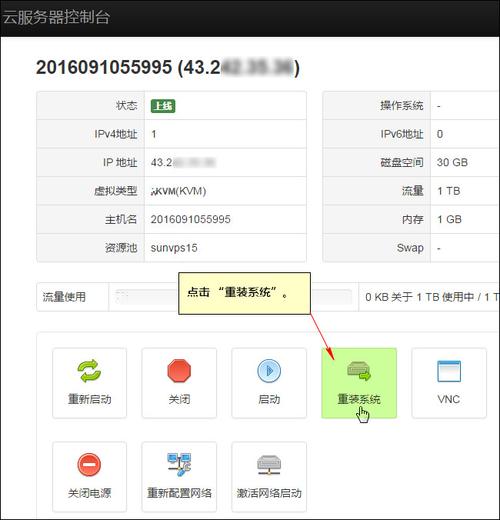The width and height of the screenshot is (500, 520).
Task: Click the green restart arrows icon
Action: [89, 371]
